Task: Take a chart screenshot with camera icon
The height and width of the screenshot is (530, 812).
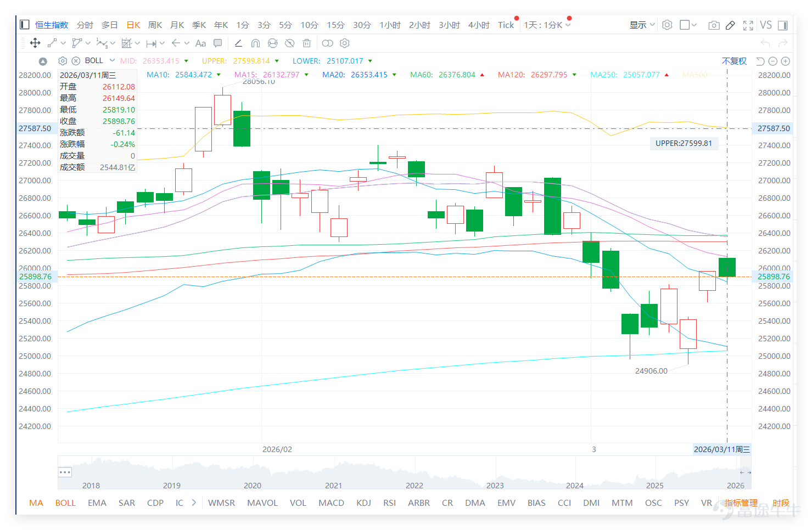Action: click(714, 25)
